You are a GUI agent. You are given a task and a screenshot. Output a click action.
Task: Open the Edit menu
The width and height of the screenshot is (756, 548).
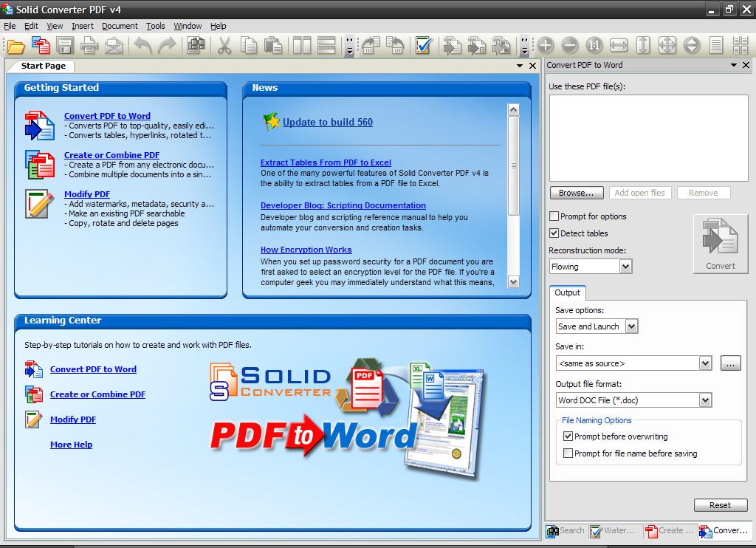coord(31,26)
